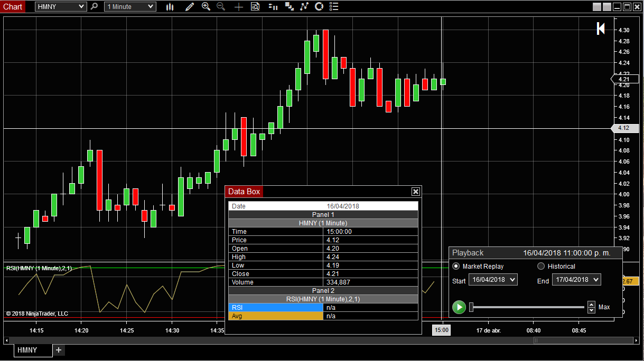
Task: Decrease playback speed with down arrow
Action: point(591,310)
